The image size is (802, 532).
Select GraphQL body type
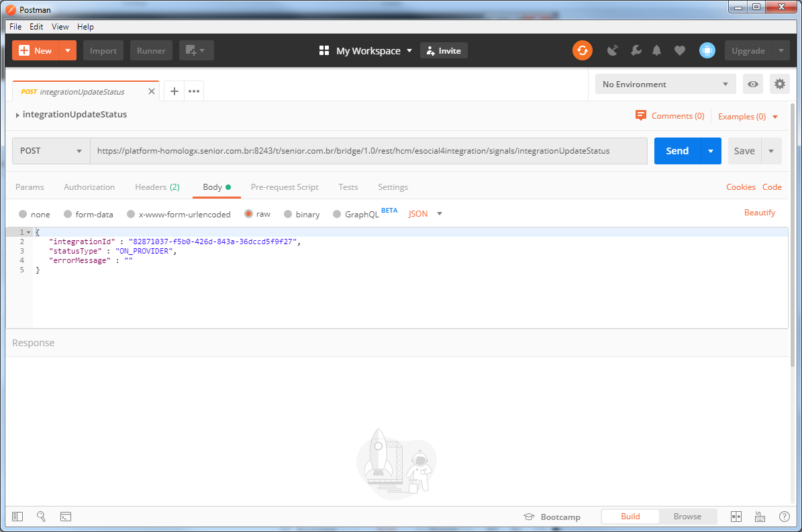click(337, 214)
